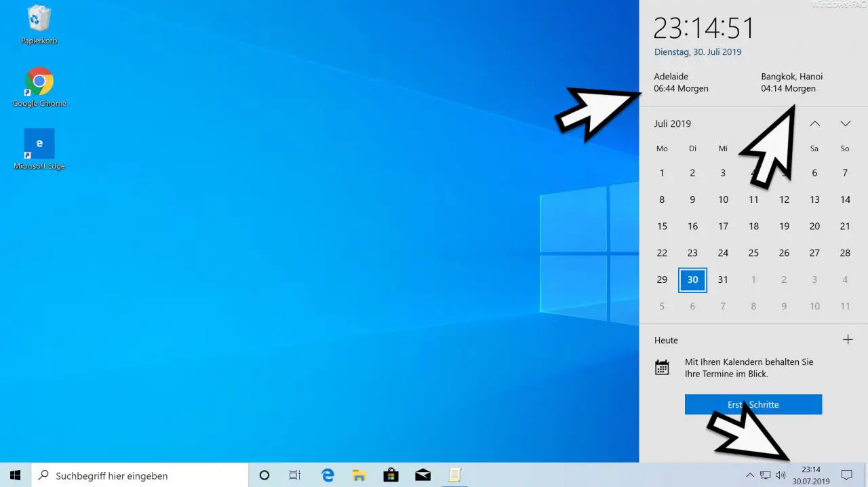The width and height of the screenshot is (868, 487).
Task: Select the Microsoft Edge desktop shortcut
Action: pos(39,150)
